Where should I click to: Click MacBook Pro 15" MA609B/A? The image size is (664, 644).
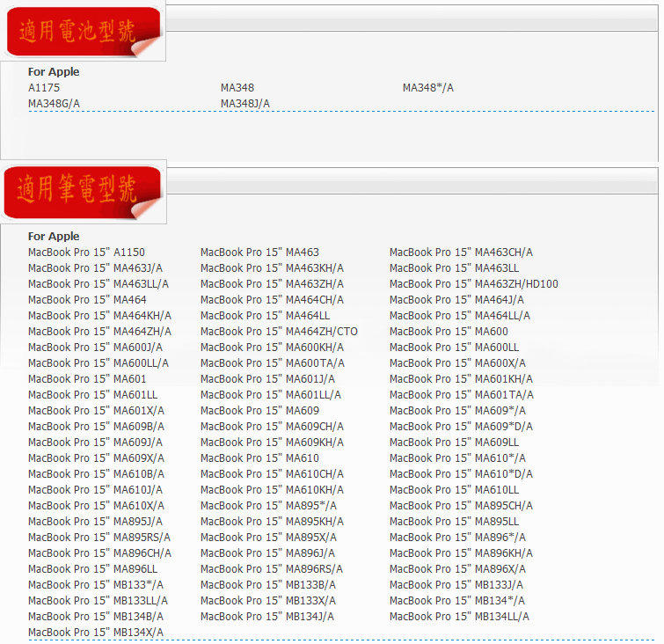[96, 426]
